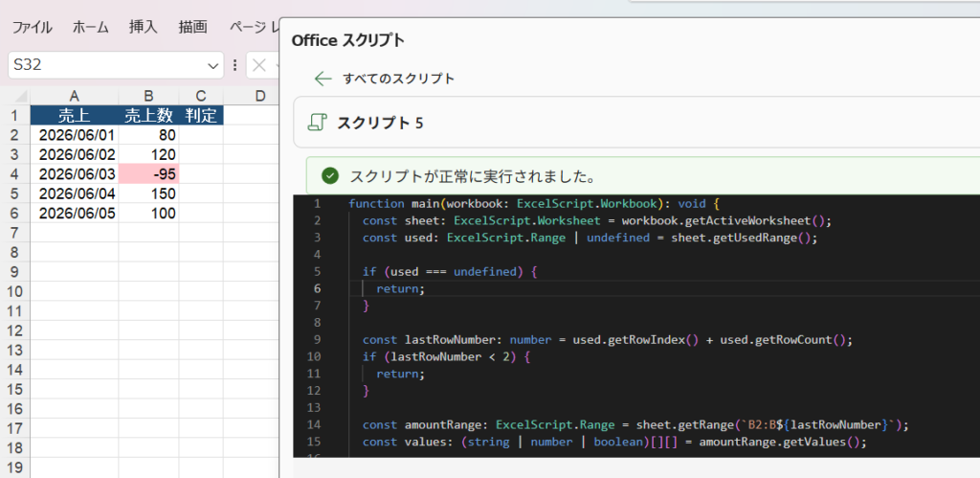Click code line 1 function main

(534, 204)
